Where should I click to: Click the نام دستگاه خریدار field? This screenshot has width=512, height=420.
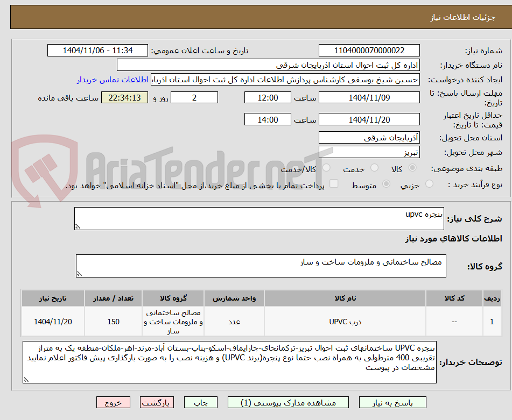[x=268, y=65]
